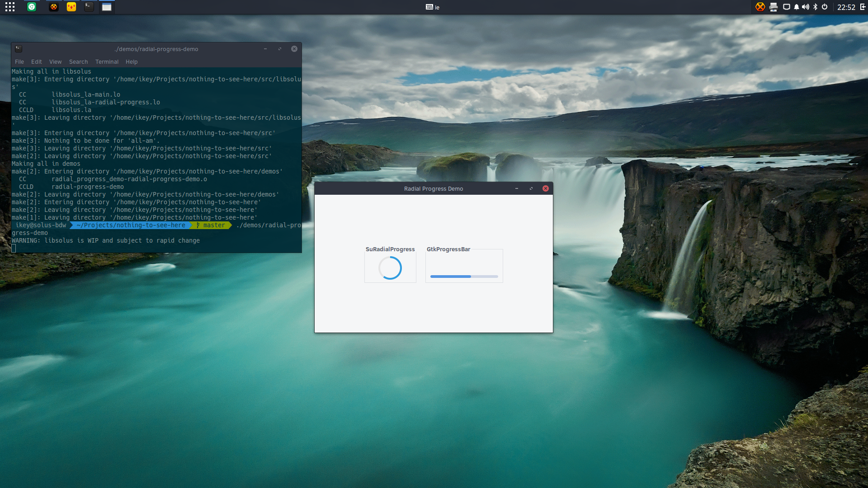The width and height of the screenshot is (868, 488).
Task: Open the terminal View menu
Action: (56, 62)
